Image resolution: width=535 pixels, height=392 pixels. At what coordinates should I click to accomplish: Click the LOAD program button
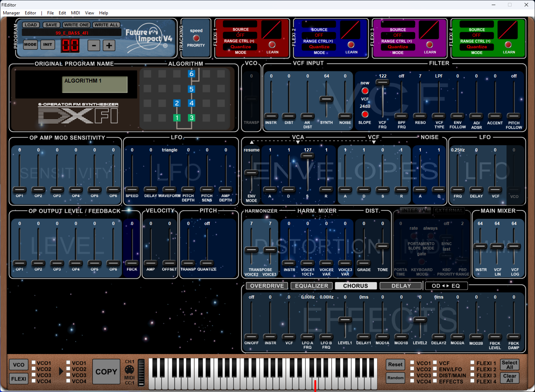pyautogui.click(x=31, y=25)
